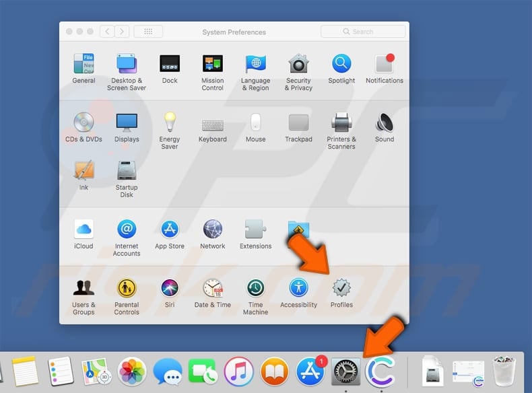Open Trackpad preferences
Image resolution: width=532 pixels, height=393 pixels.
point(298,122)
